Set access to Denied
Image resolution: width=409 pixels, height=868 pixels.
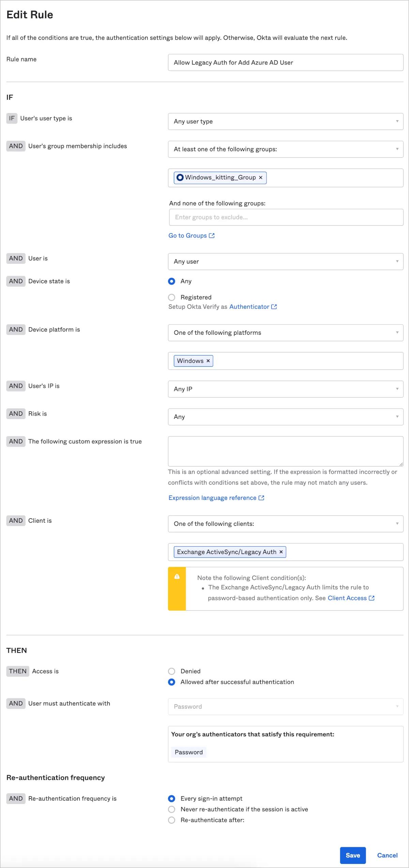(172, 671)
